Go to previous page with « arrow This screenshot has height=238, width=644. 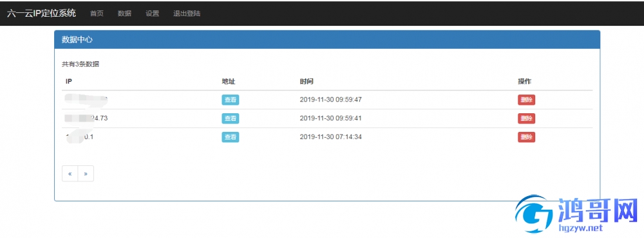(70, 174)
